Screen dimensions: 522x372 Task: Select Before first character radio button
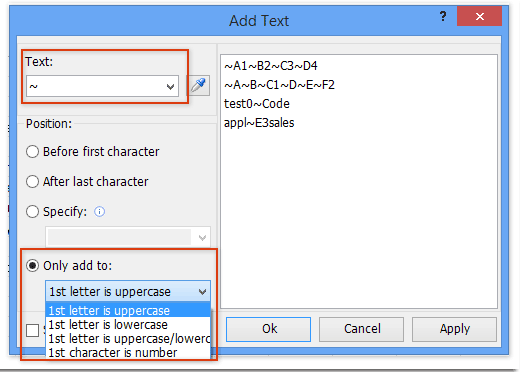point(32,152)
